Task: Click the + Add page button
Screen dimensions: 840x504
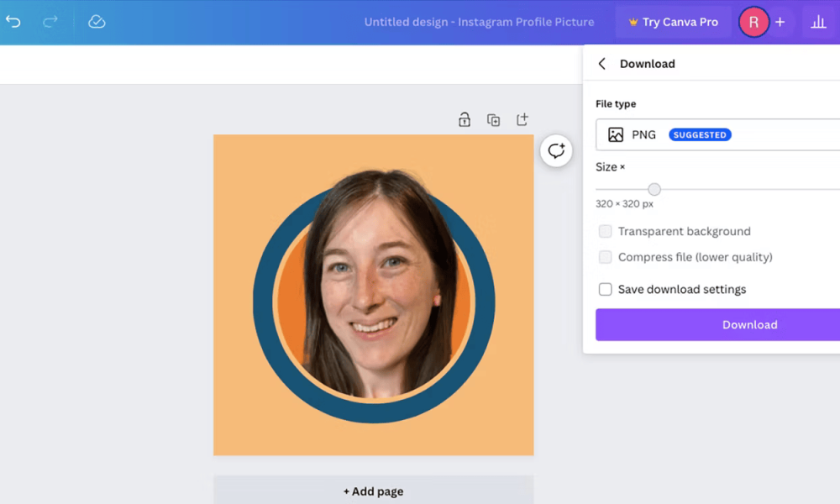Action: (x=374, y=491)
